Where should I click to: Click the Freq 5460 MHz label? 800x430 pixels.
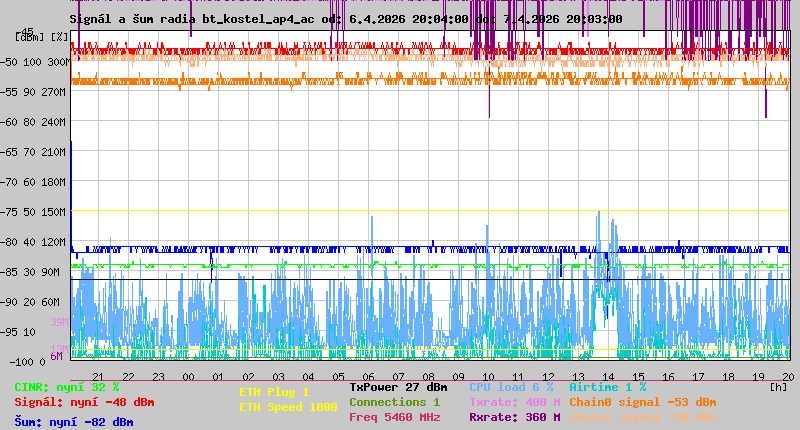click(394, 417)
